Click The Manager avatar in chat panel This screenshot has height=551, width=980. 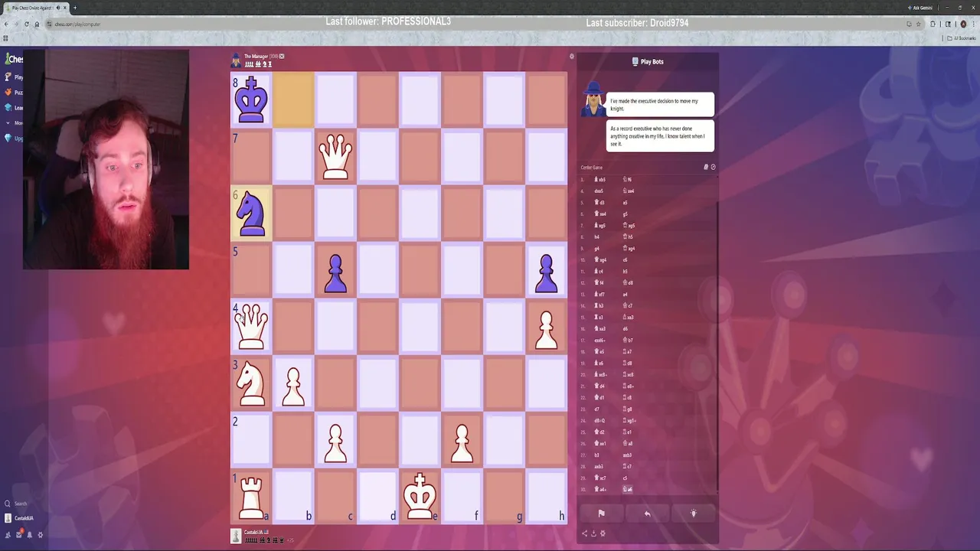click(593, 100)
